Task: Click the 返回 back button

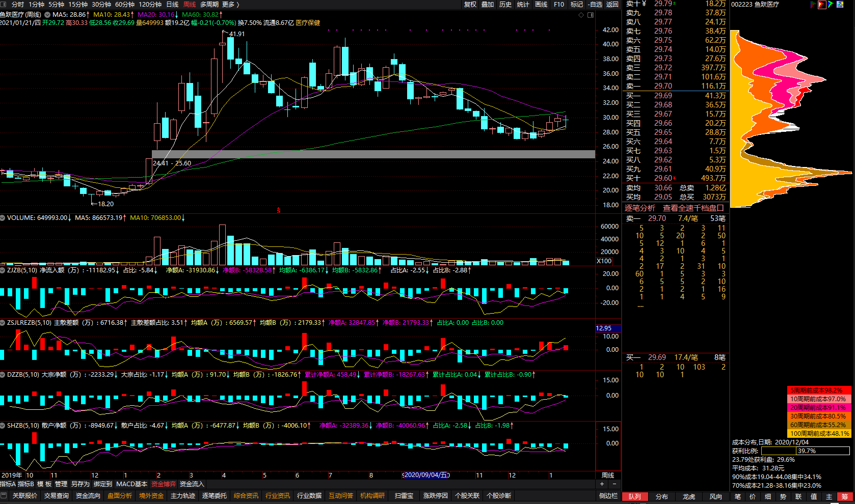Action: (x=612, y=5)
